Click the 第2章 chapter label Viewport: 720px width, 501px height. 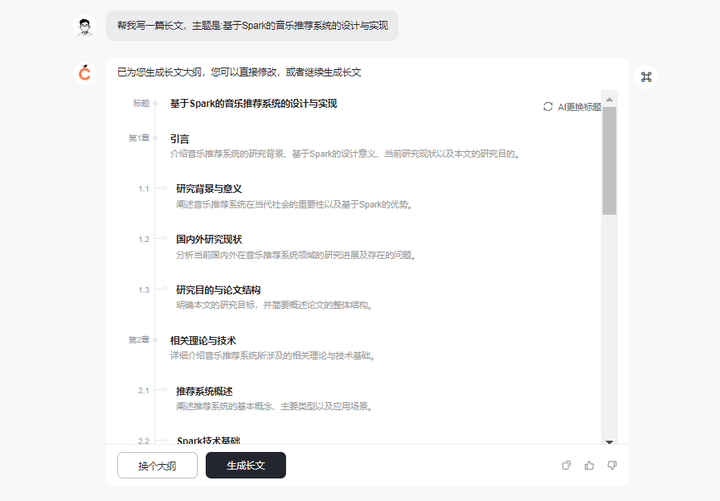click(139, 340)
